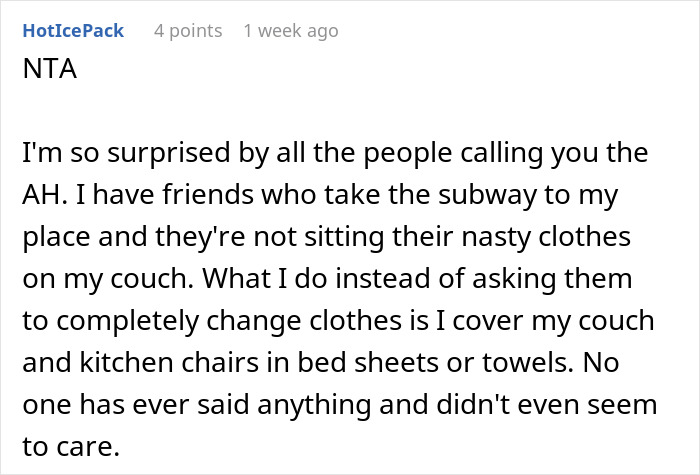Click the "4 points" score label
The image size is (700, 475).
[188, 31]
